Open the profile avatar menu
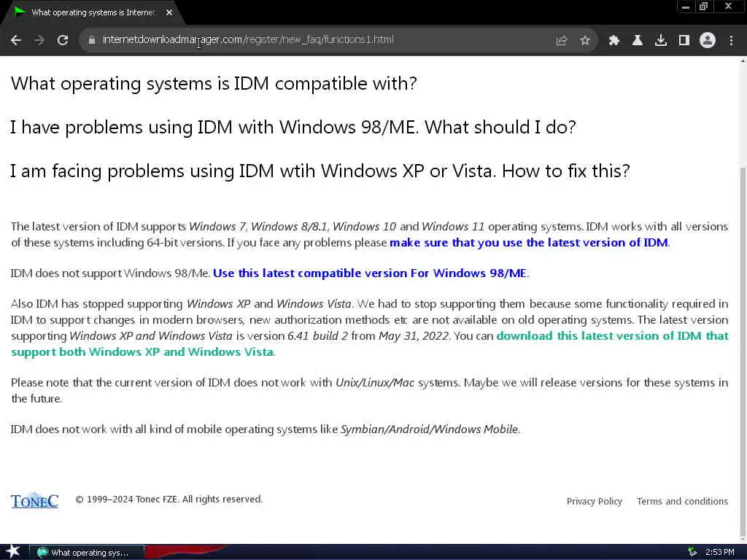Screen dimensions: 747x560 (708, 41)
